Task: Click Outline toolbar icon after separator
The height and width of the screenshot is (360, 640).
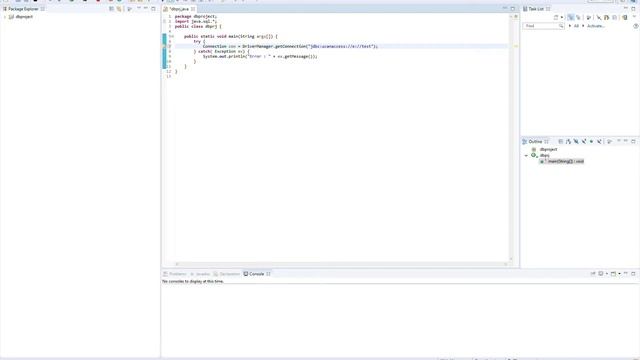Action: point(609,142)
